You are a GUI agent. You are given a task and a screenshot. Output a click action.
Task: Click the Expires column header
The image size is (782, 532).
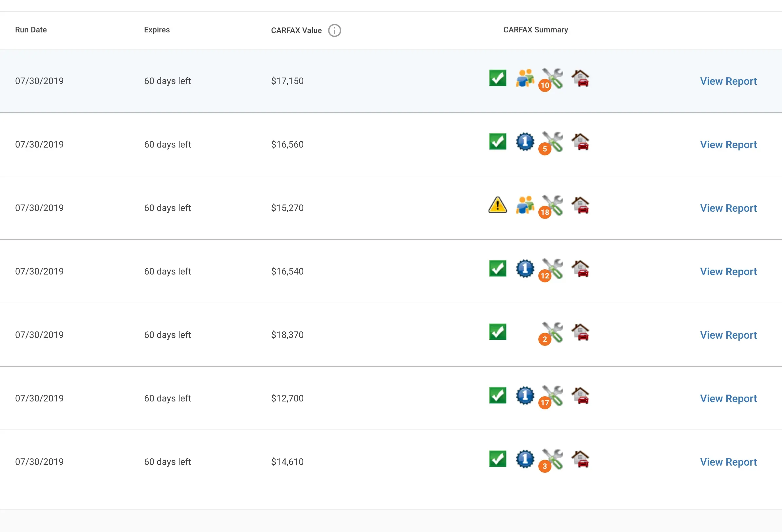[x=157, y=29]
